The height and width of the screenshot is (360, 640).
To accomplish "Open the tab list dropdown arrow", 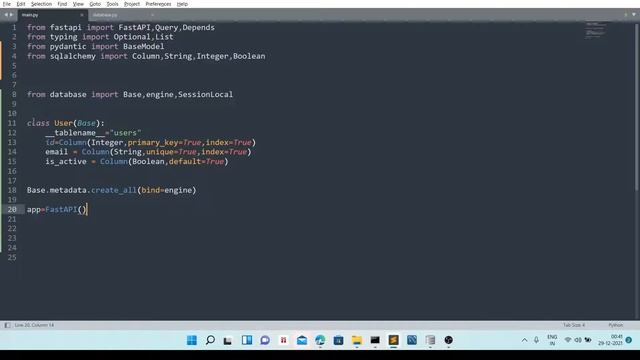I will pyautogui.click(x=634, y=15).
